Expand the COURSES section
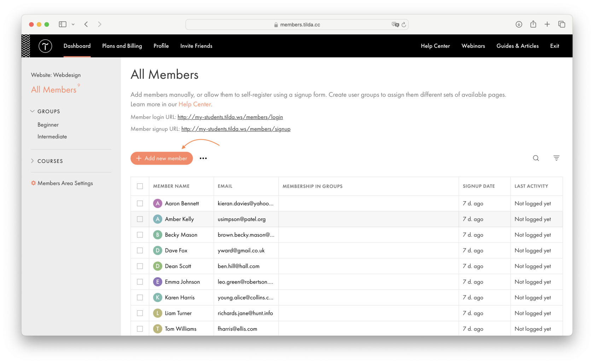The image size is (594, 364). [32, 161]
